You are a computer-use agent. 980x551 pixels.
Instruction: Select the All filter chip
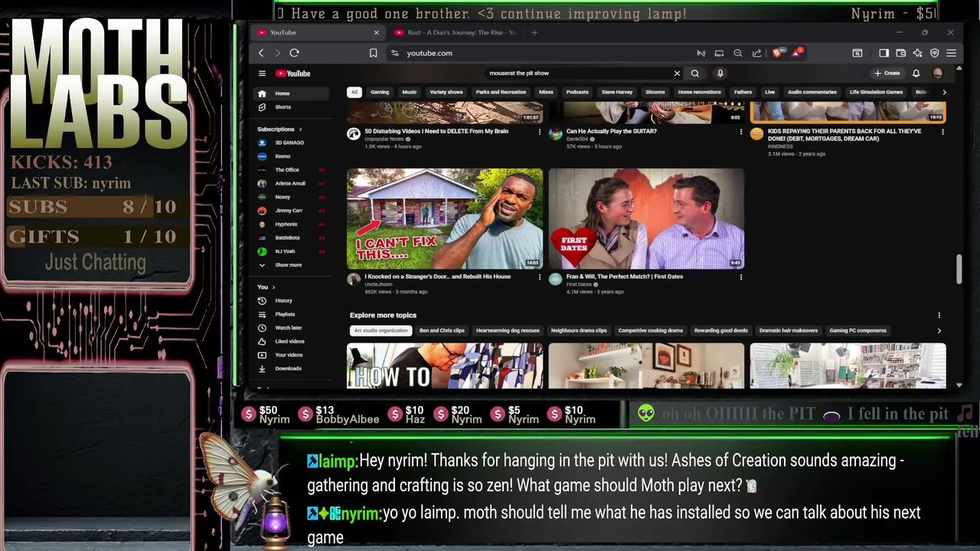click(x=354, y=92)
